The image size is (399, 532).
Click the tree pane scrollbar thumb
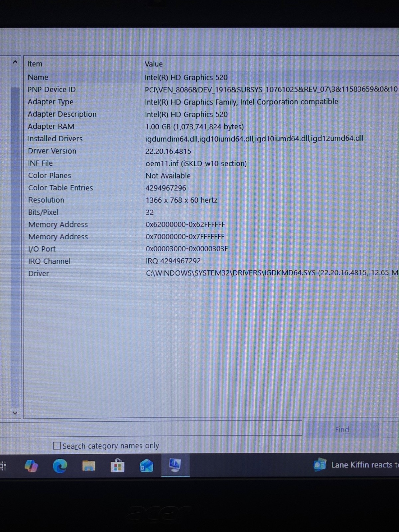coord(15,248)
